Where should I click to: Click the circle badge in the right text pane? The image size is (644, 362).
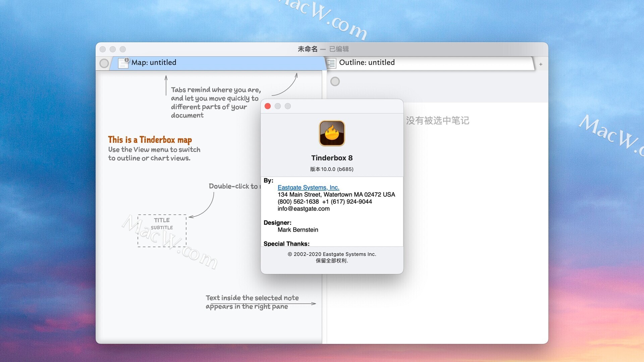click(x=335, y=81)
